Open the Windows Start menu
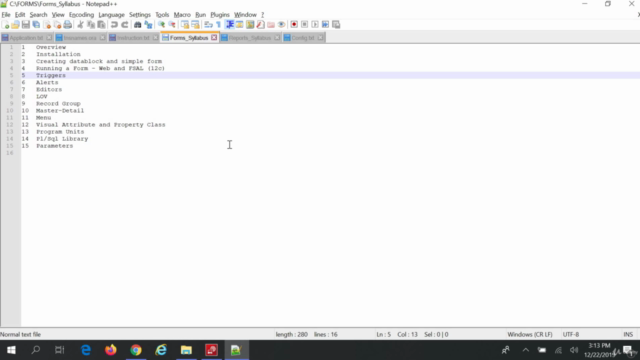 pyautogui.click(x=11, y=350)
